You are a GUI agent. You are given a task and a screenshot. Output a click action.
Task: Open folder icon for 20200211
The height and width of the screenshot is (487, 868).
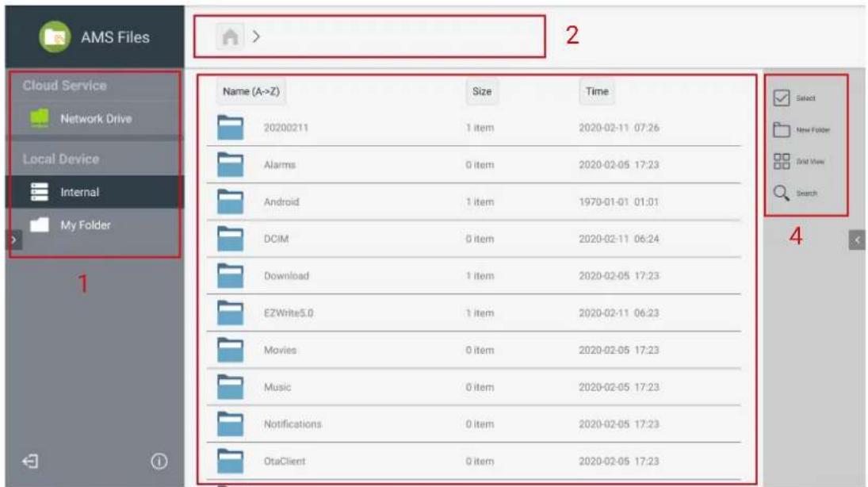point(231,128)
